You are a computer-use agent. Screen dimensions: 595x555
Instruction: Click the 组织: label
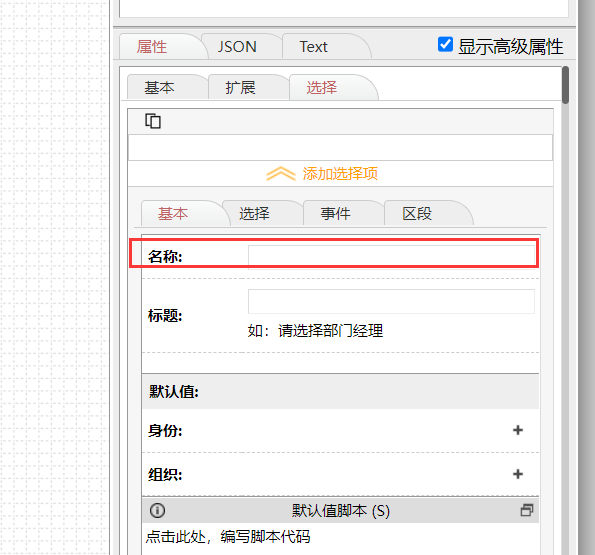tap(165, 475)
